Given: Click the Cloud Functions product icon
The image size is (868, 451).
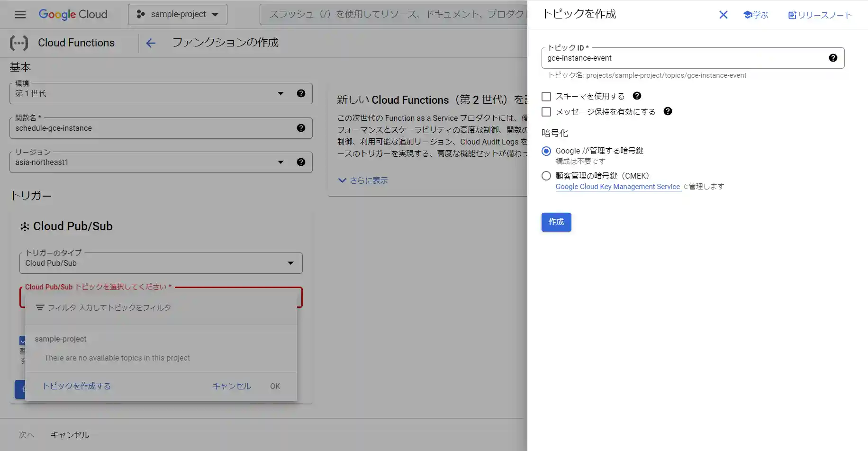Looking at the screenshot, I should tap(19, 43).
